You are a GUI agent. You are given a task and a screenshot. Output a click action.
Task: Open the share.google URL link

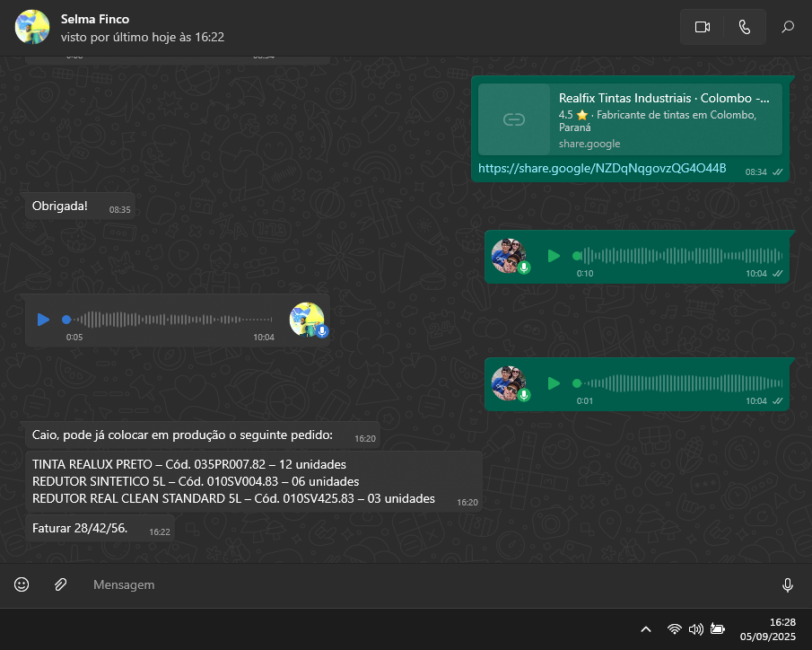pos(602,169)
